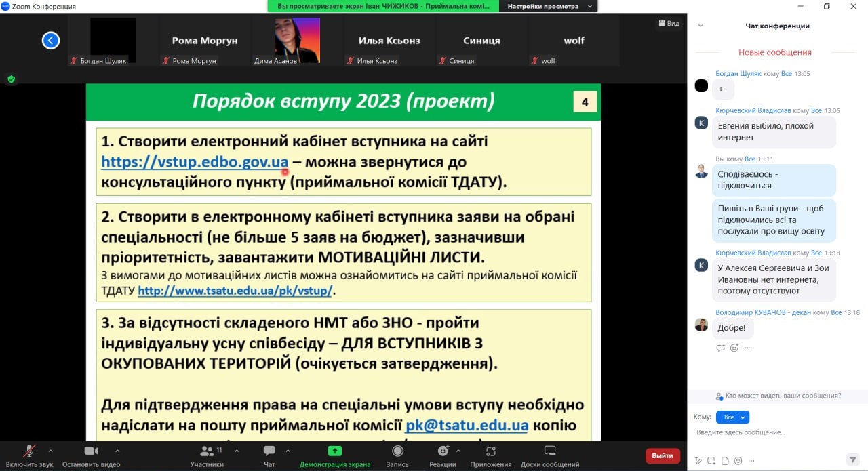Click Новые сообщения divider label

click(775, 52)
